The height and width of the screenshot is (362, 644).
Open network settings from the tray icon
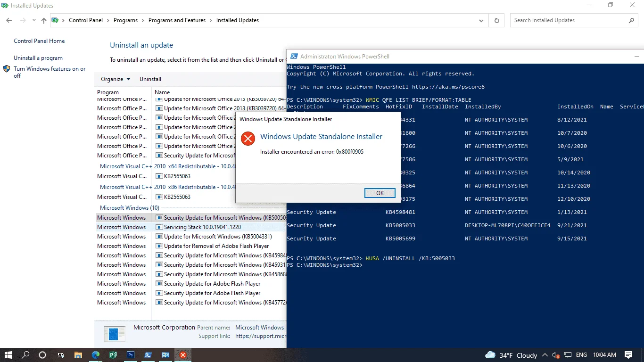(x=568, y=355)
